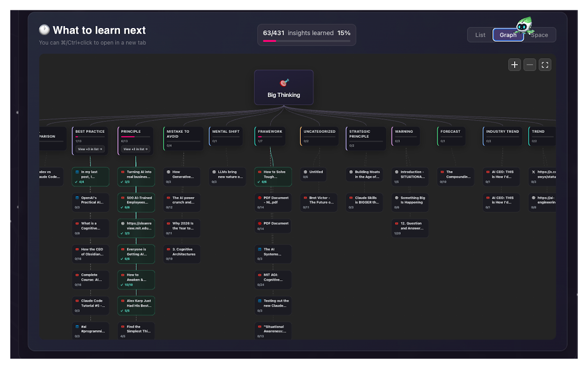The width and height of the screenshot is (588, 369).
Task: Expand View +3 in list under Best Practice
Action: tap(90, 149)
